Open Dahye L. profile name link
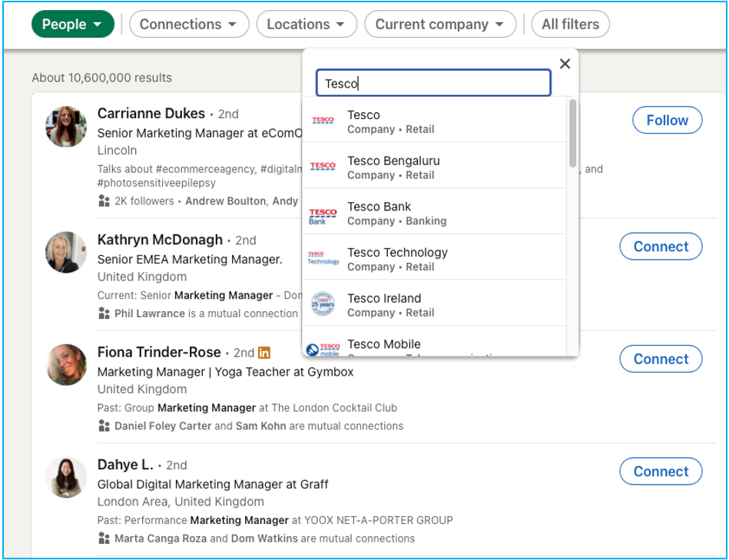The width and height of the screenshot is (729, 560). pyautogui.click(x=125, y=465)
